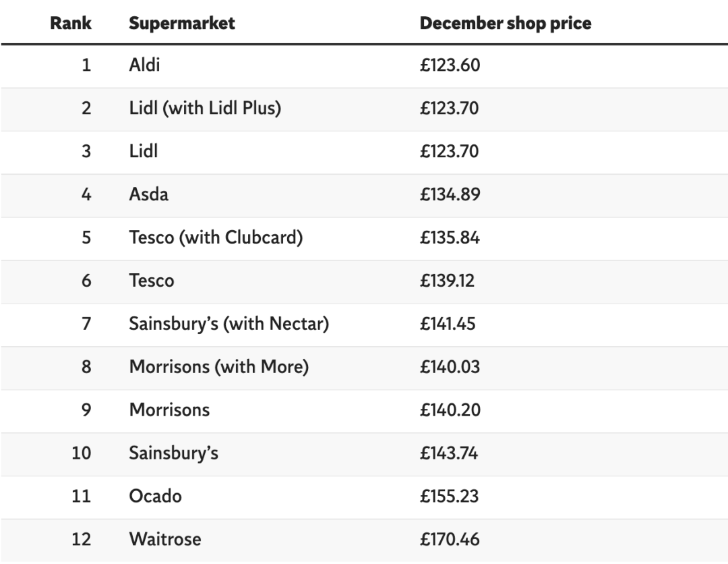Select rank number 12 cell

81,540
